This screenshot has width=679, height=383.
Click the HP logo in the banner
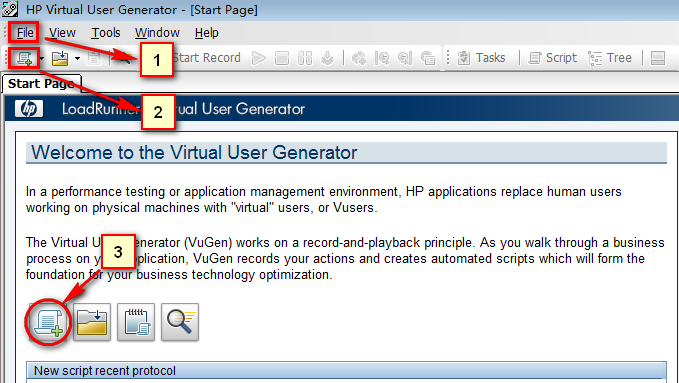[x=29, y=109]
